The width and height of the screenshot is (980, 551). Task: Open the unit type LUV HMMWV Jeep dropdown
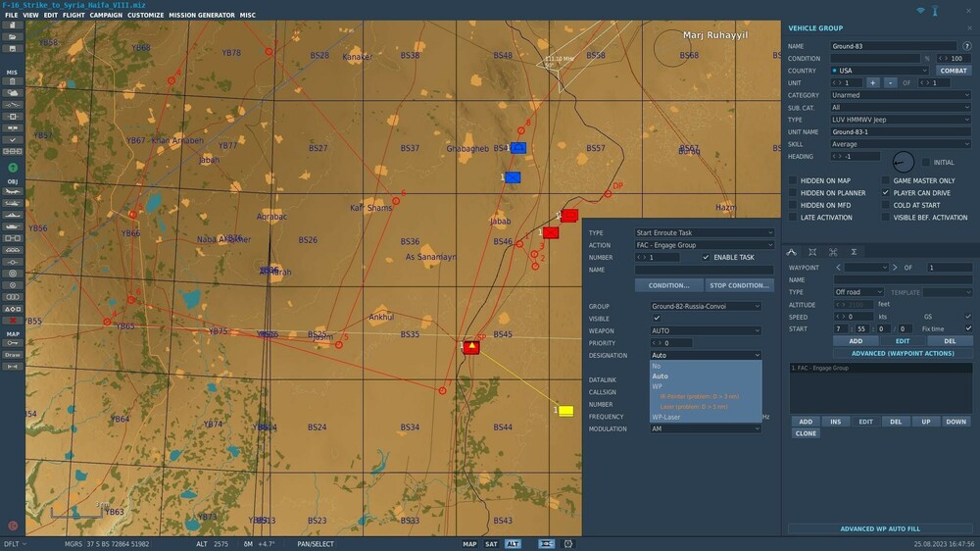[901, 120]
